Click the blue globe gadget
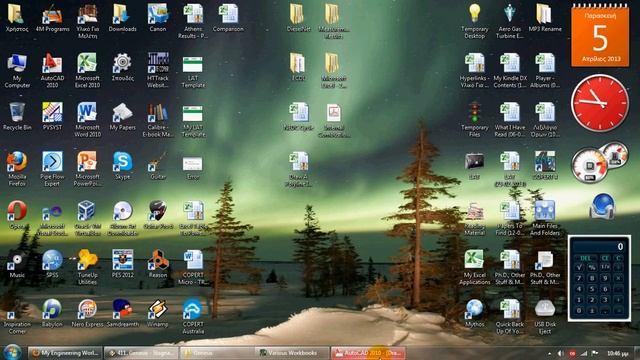The image size is (640, 360). pyautogui.click(x=602, y=206)
